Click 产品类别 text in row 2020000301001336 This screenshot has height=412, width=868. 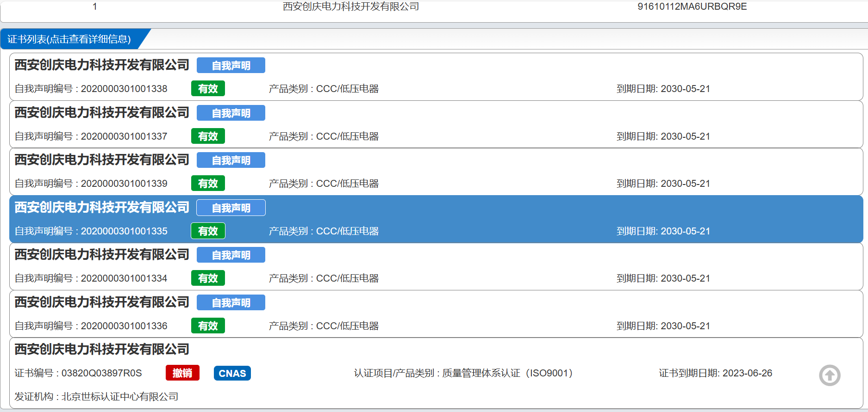(324, 326)
